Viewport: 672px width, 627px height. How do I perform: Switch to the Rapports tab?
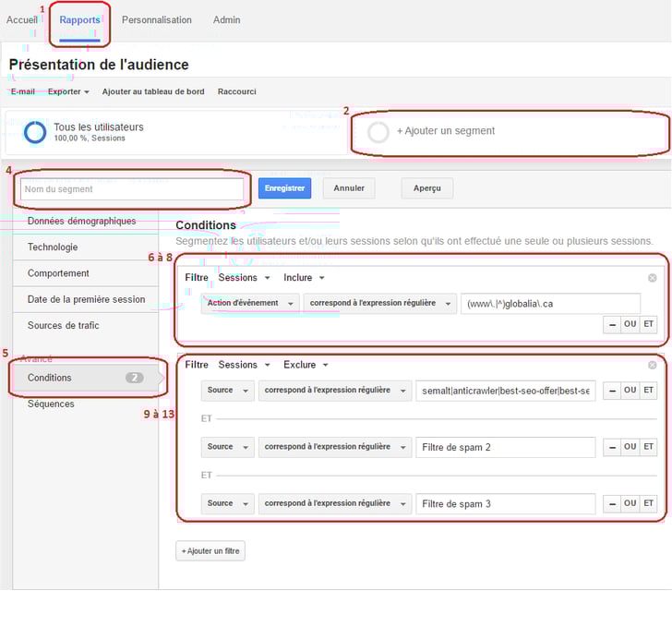pos(79,20)
